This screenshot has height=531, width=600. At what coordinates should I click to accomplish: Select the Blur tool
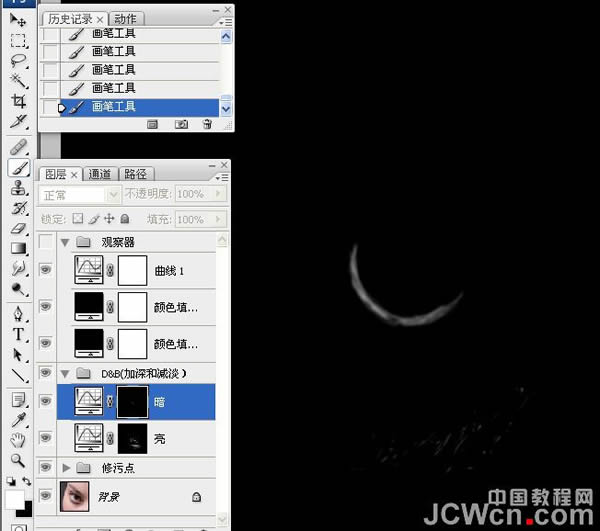(18, 269)
